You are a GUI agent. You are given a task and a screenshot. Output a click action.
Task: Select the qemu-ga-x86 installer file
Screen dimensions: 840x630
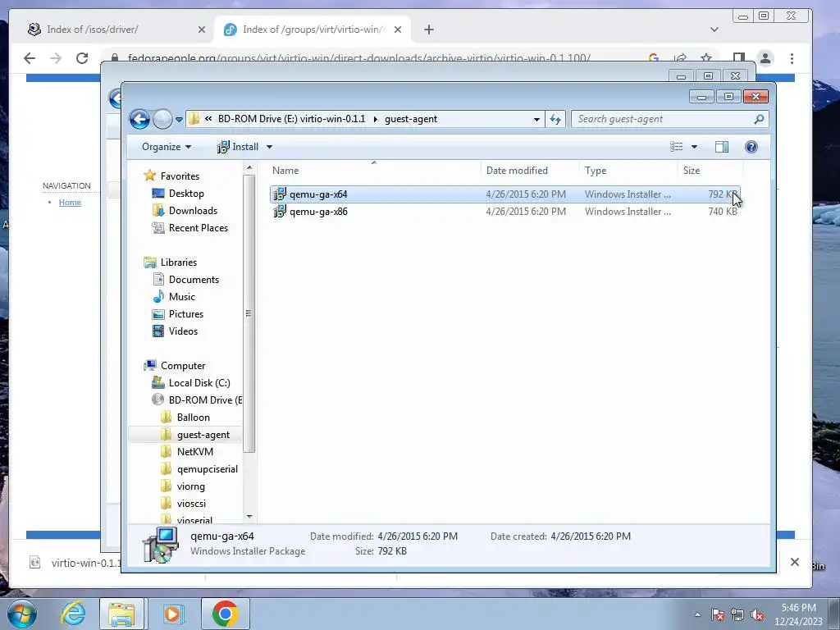pos(504,212)
